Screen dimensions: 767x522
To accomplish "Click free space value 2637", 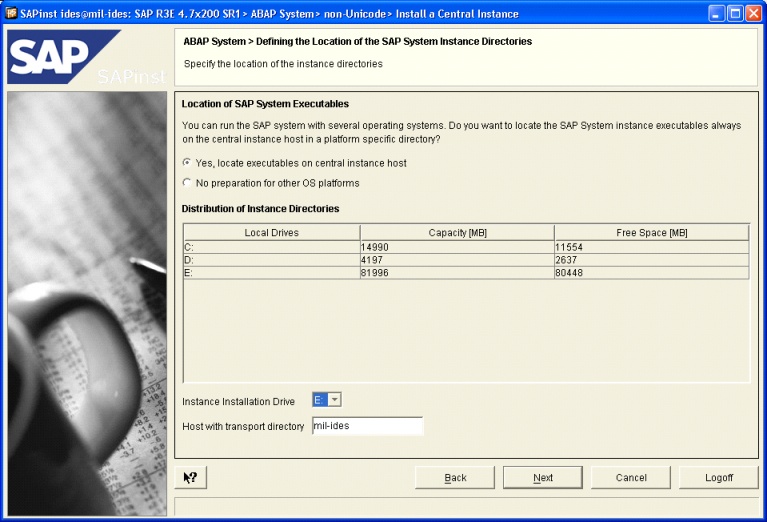I will (x=566, y=260).
